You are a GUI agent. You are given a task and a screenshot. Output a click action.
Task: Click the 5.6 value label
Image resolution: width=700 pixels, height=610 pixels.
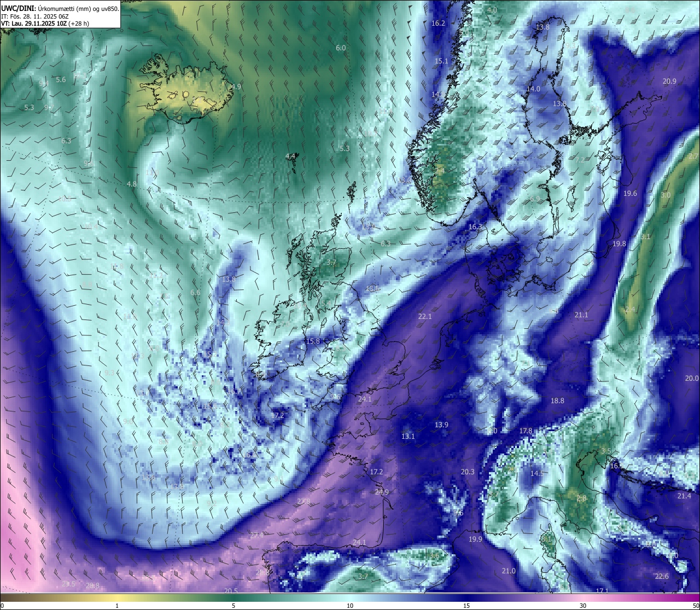click(61, 79)
